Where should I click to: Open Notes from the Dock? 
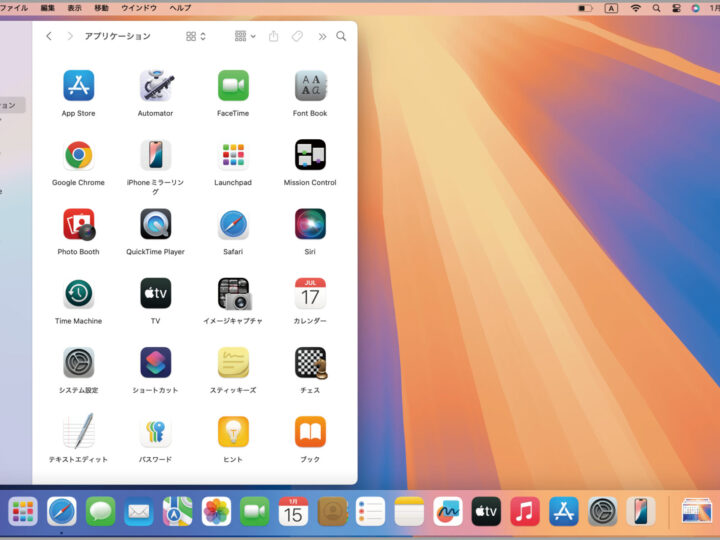(x=409, y=511)
